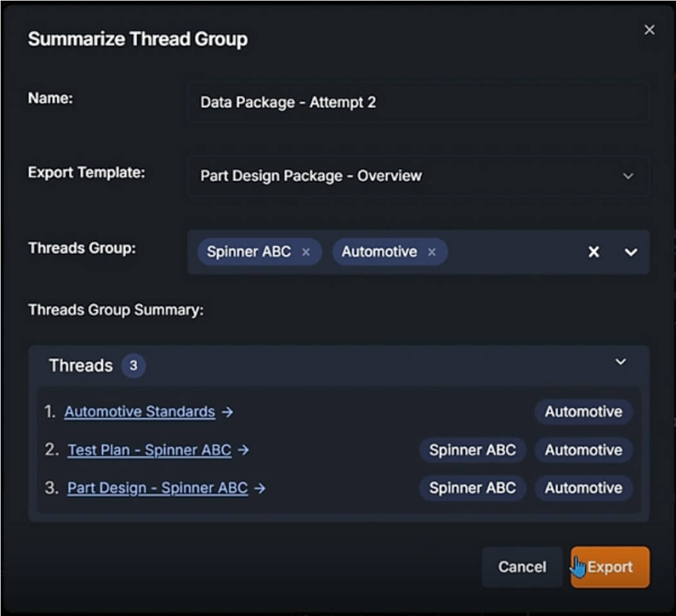Open the Threads Group dropdown arrow
The height and width of the screenshot is (616, 676).
click(x=630, y=252)
